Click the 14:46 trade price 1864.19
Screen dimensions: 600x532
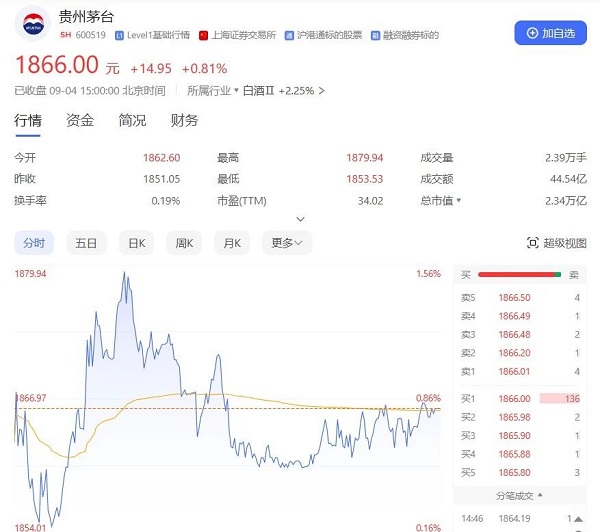(514, 519)
